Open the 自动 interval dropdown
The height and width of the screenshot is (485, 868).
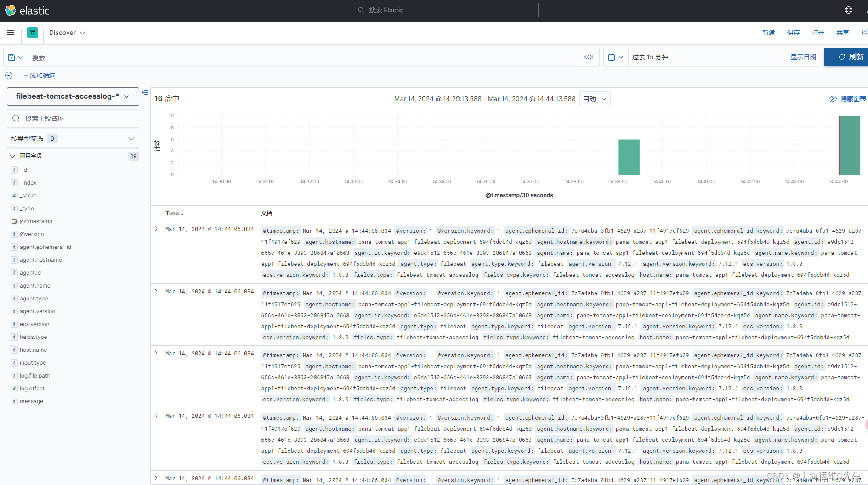[x=595, y=99]
